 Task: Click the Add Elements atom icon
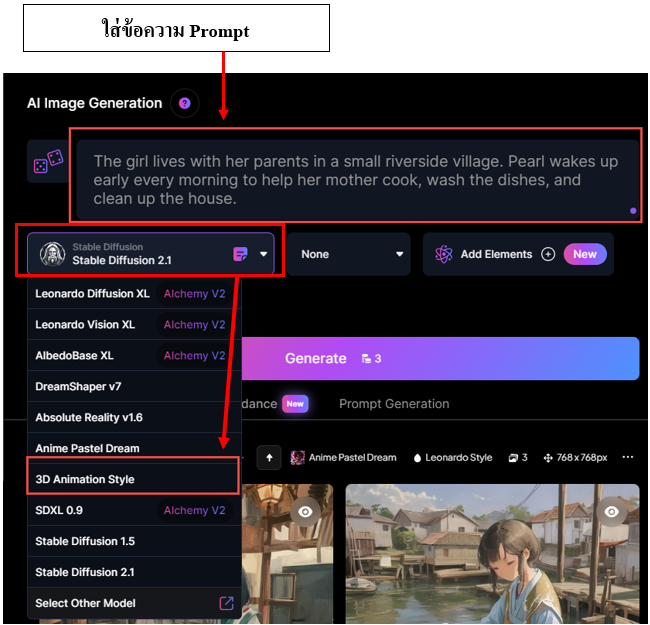point(444,254)
